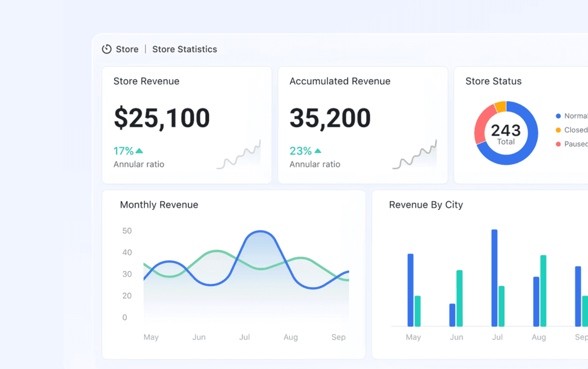Open the Store menu item
The height and width of the screenshot is (369, 588).
[x=127, y=49]
